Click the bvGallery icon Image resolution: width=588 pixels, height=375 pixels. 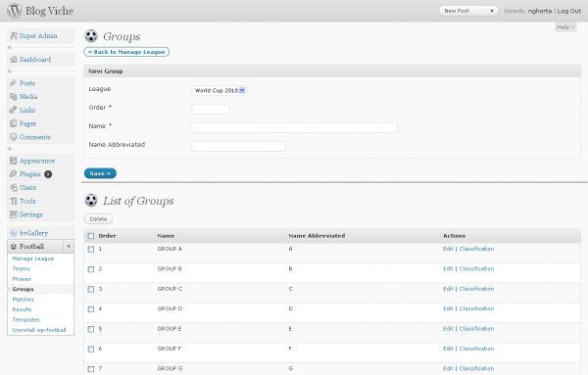[x=14, y=233]
